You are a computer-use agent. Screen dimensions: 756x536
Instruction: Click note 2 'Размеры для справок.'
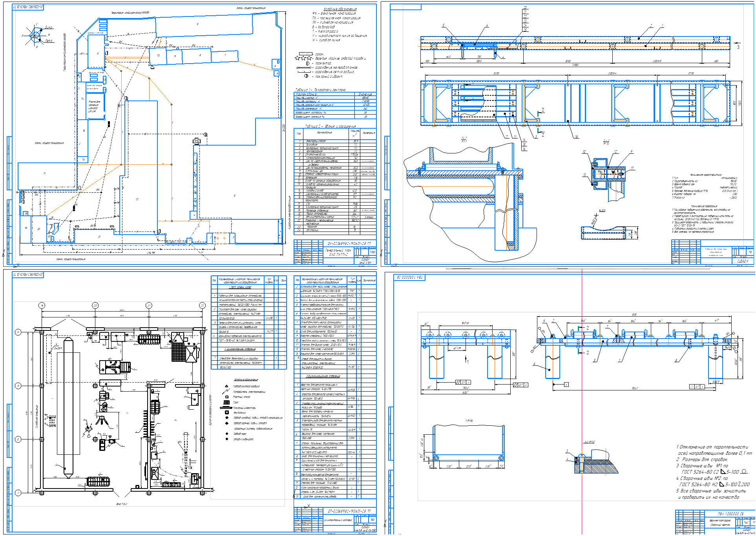702,459
